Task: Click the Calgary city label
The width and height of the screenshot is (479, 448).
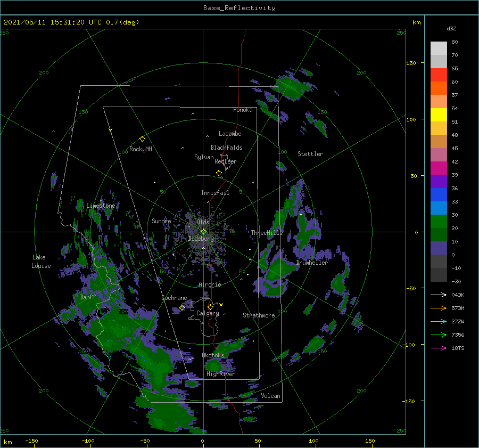Action: tap(208, 313)
